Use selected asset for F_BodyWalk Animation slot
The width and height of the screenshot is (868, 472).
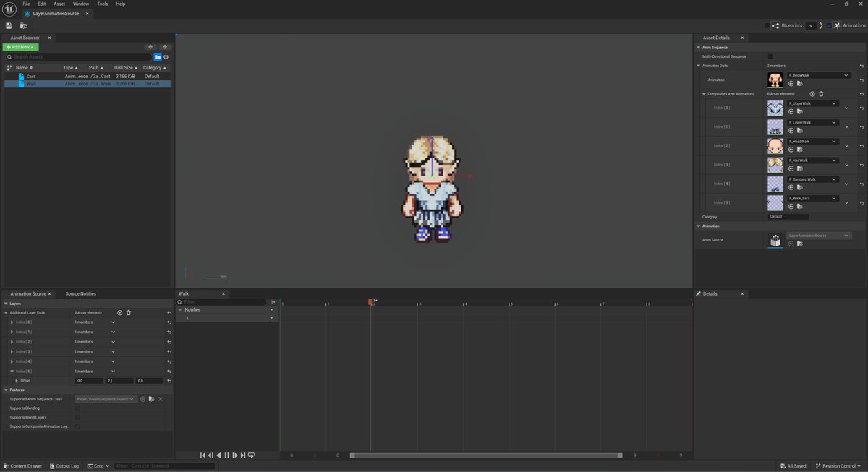click(791, 84)
